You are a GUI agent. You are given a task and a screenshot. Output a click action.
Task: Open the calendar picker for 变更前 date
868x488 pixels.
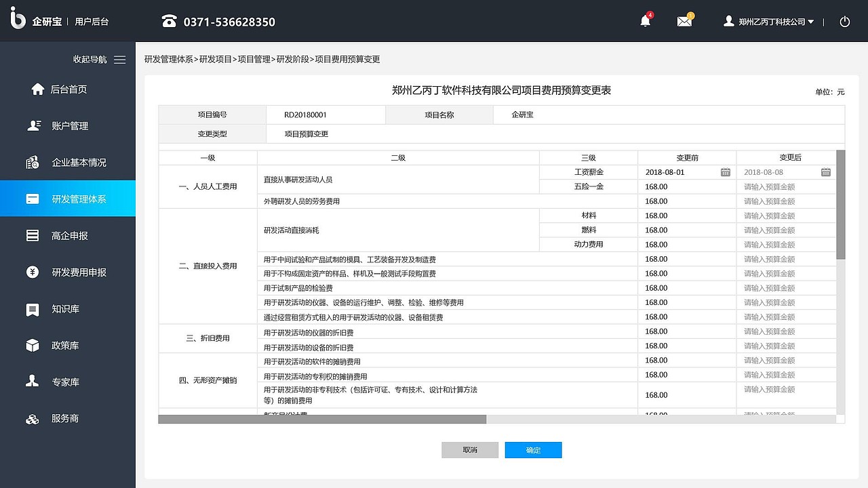(724, 172)
